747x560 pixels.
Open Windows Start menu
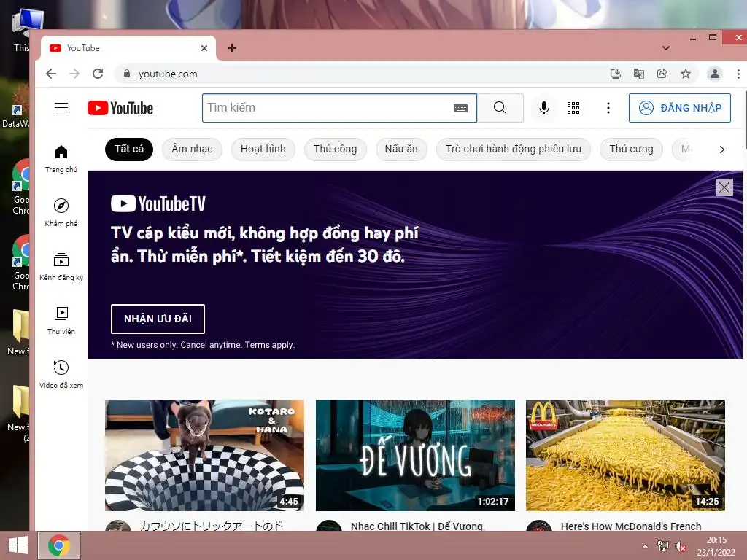[x=18, y=545]
